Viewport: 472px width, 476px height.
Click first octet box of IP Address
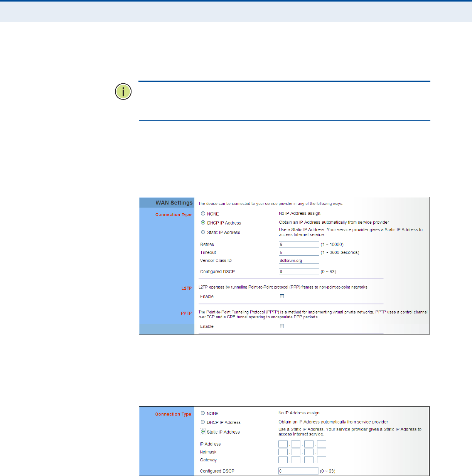(283, 444)
